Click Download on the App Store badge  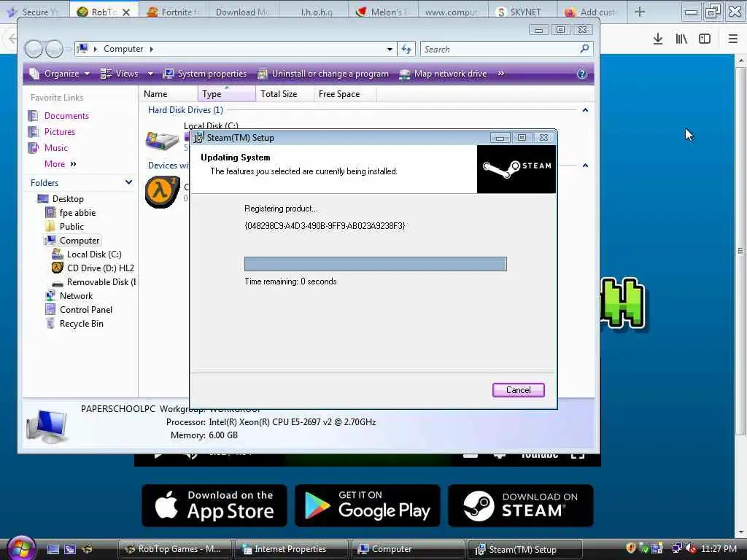click(214, 506)
